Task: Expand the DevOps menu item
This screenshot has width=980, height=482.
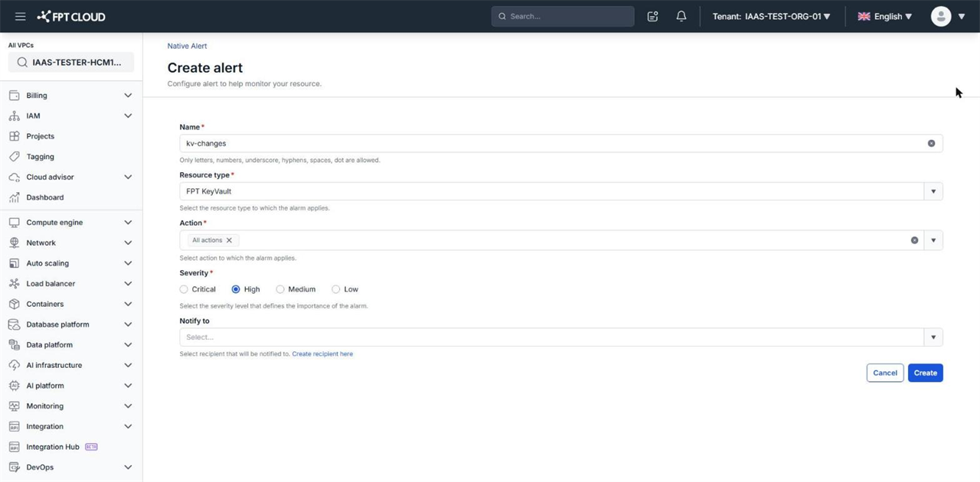Action: pyautogui.click(x=70, y=467)
